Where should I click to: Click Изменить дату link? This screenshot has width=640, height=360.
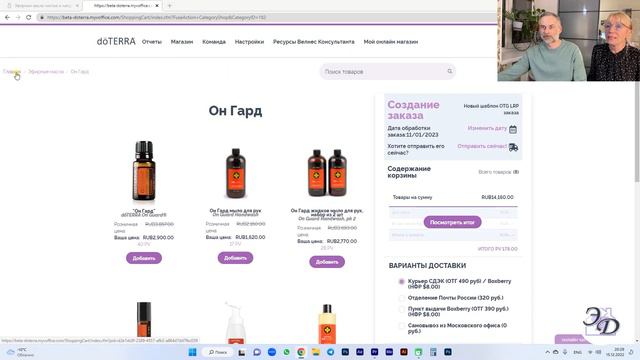click(x=487, y=128)
